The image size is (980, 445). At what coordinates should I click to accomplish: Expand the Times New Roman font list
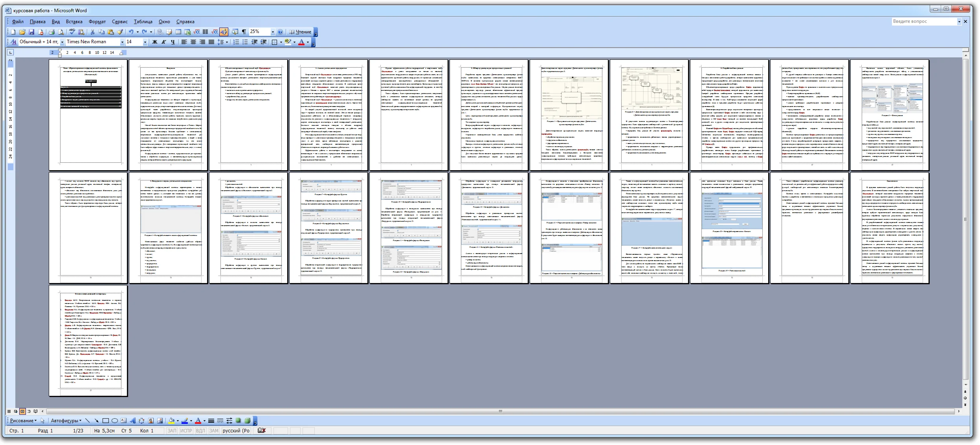tap(122, 42)
